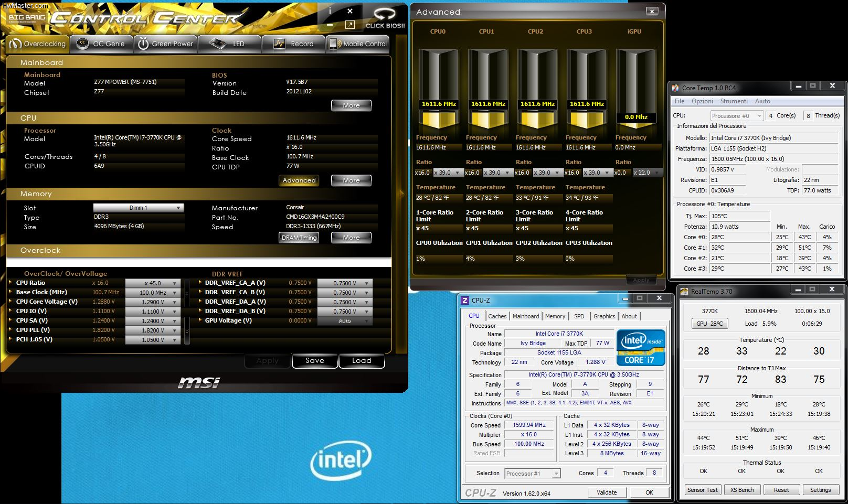Image resolution: width=848 pixels, height=504 pixels.
Task: Open the CPU Ratio x 45.0 dropdown
Action: click(x=153, y=283)
